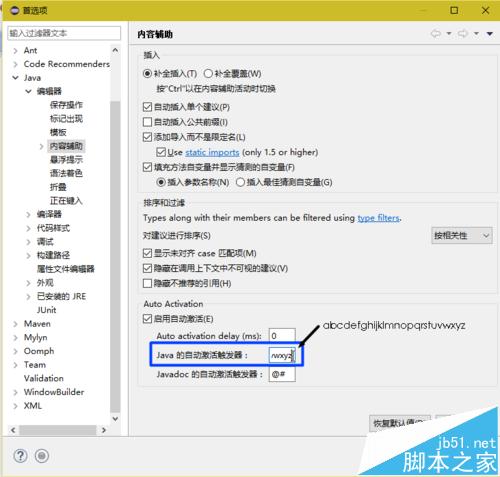Click the Eclipse icon in title bar

(x=14, y=11)
